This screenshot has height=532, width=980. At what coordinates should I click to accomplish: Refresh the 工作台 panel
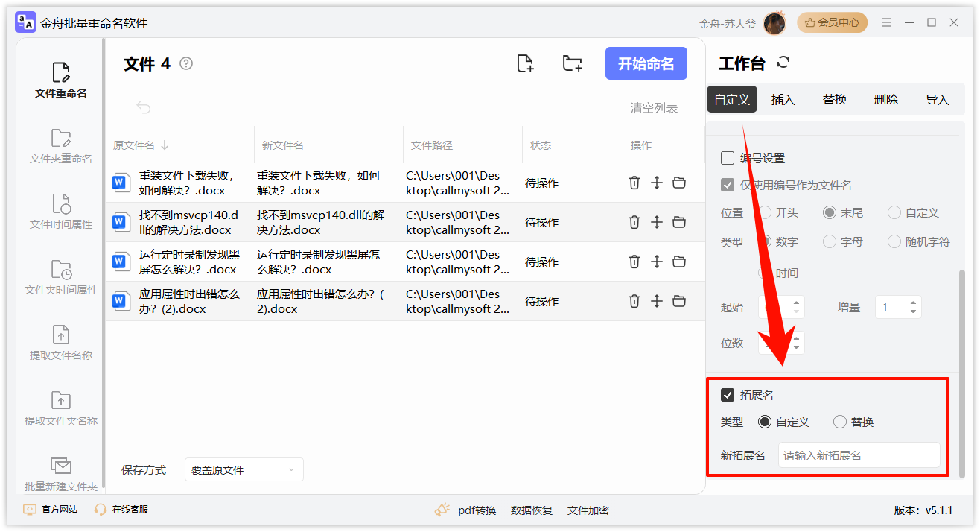pos(783,63)
